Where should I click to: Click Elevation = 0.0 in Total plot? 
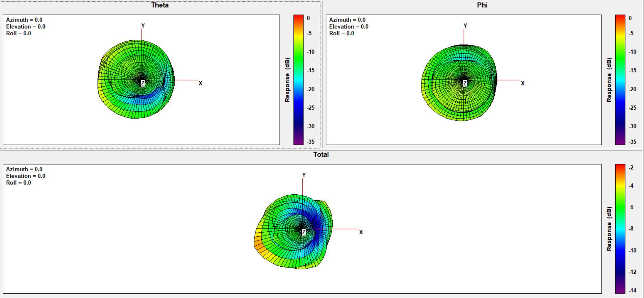(x=26, y=176)
